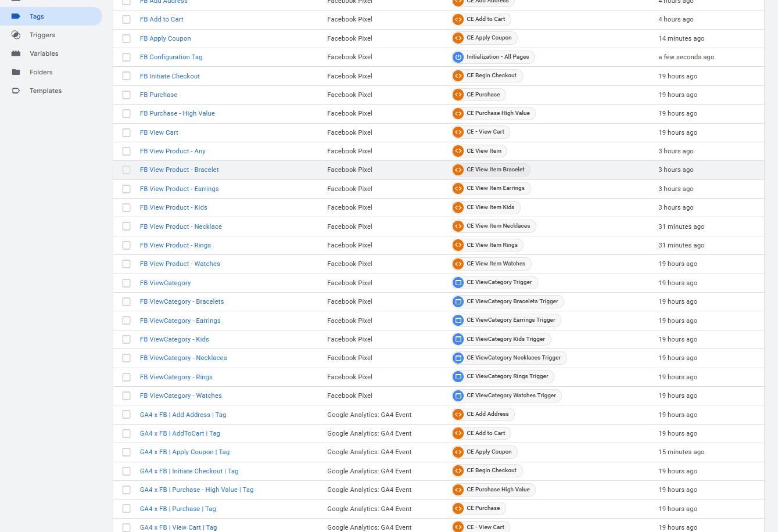Select checkbox for FB Purchase tag

pos(126,95)
